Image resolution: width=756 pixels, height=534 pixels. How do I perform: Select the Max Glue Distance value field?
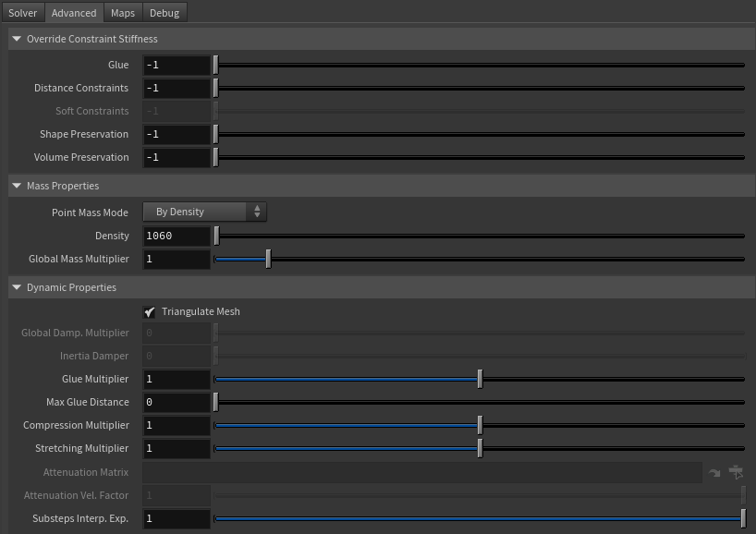(176, 402)
